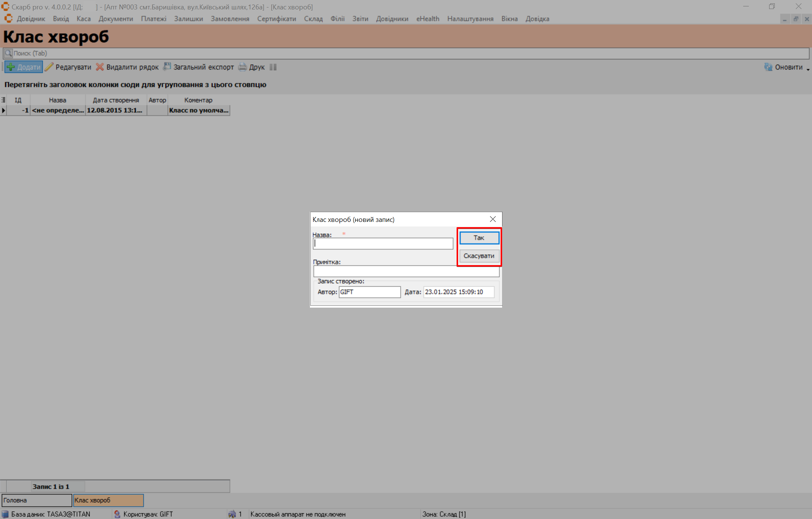Click the printer Друк icon
Image resolution: width=812 pixels, height=519 pixels.
[x=243, y=67]
